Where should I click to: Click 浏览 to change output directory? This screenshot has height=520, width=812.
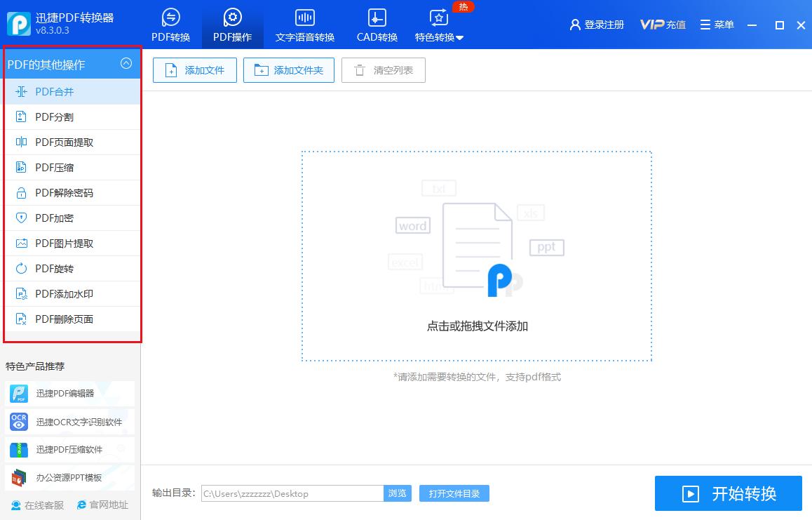[398, 493]
